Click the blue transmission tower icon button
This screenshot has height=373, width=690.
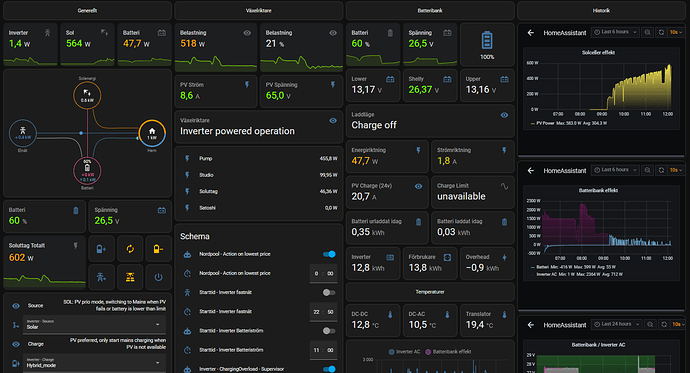tap(102, 277)
